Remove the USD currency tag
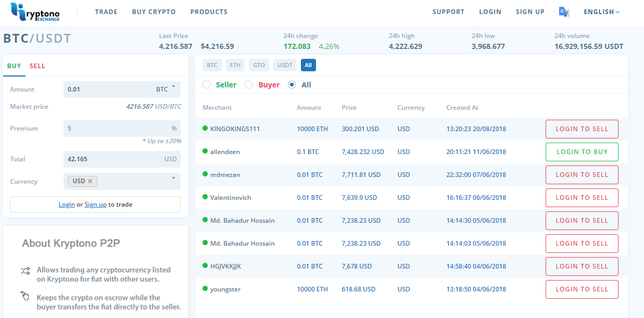The image size is (644, 318). pyautogui.click(x=90, y=181)
